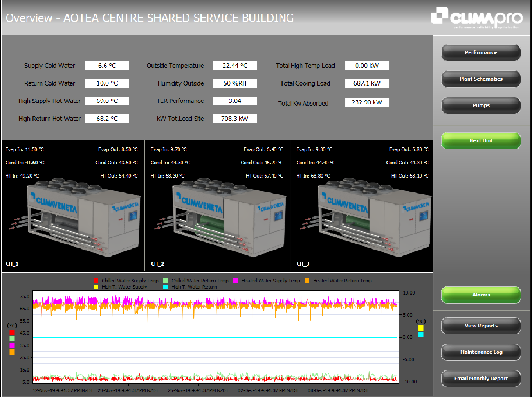This screenshot has height=397, width=532.
Task: Click the 02-Dec-19 time axis label
Action: (x=268, y=390)
